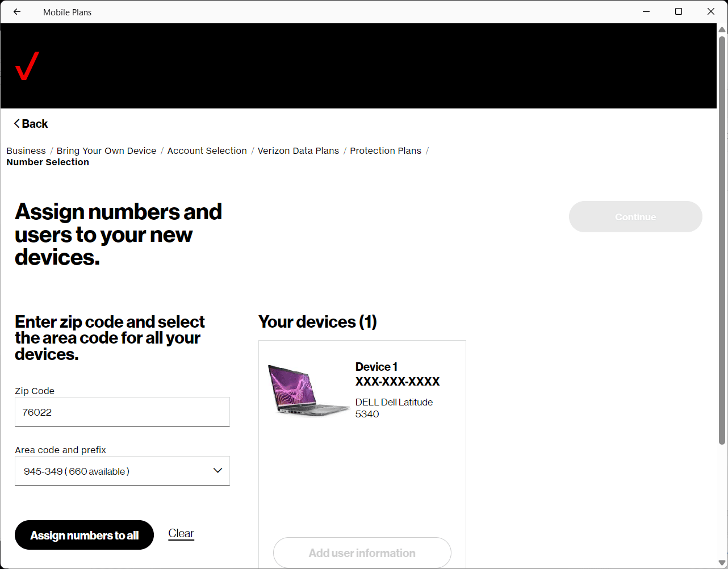Go to Business breadcrumb
This screenshot has height=569, width=728.
point(26,150)
